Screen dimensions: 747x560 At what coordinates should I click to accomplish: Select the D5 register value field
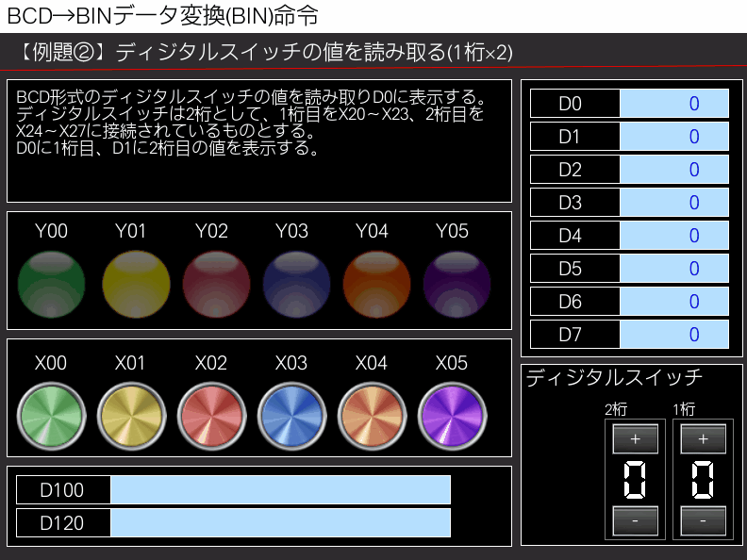pyautogui.click(x=674, y=268)
